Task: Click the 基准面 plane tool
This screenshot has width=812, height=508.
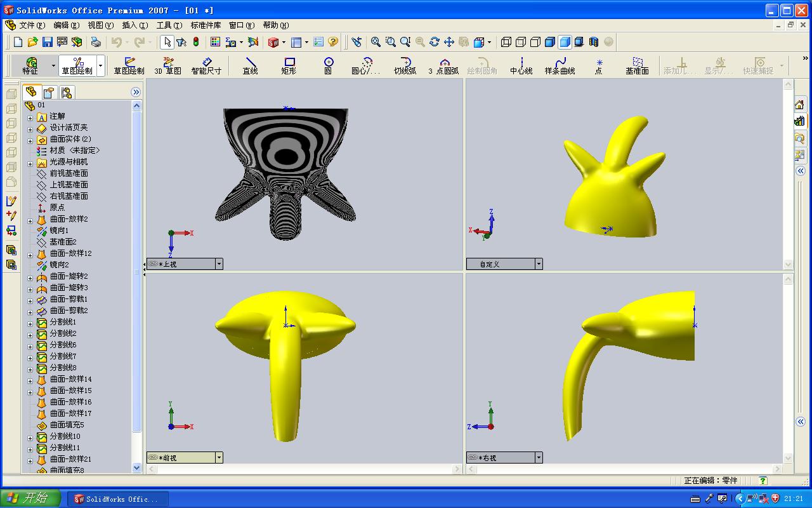Action: [637, 65]
